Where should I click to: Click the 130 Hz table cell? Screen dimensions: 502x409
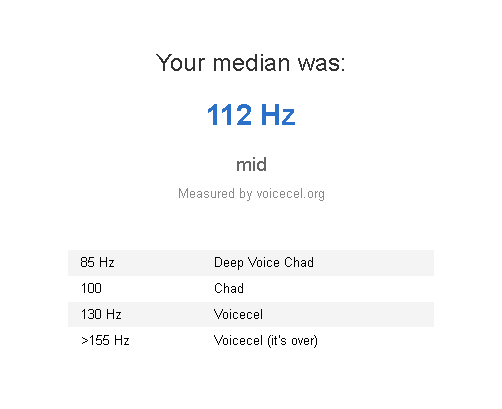point(101,314)
